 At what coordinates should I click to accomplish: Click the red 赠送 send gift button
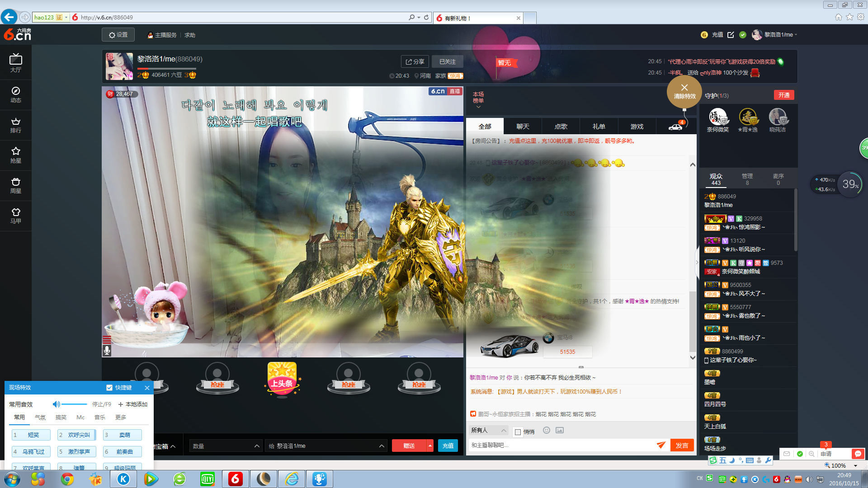click(409, 446)
